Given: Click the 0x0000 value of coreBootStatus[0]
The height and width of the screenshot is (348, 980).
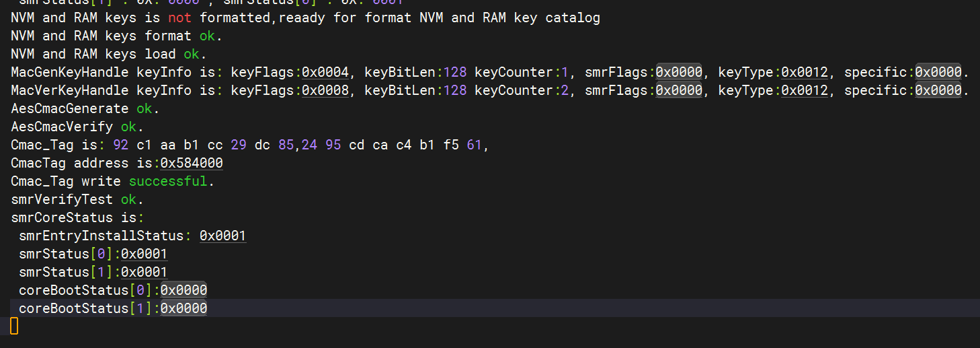Looking at the screenshot, I should pyautogui.click(x=183, y=290).
